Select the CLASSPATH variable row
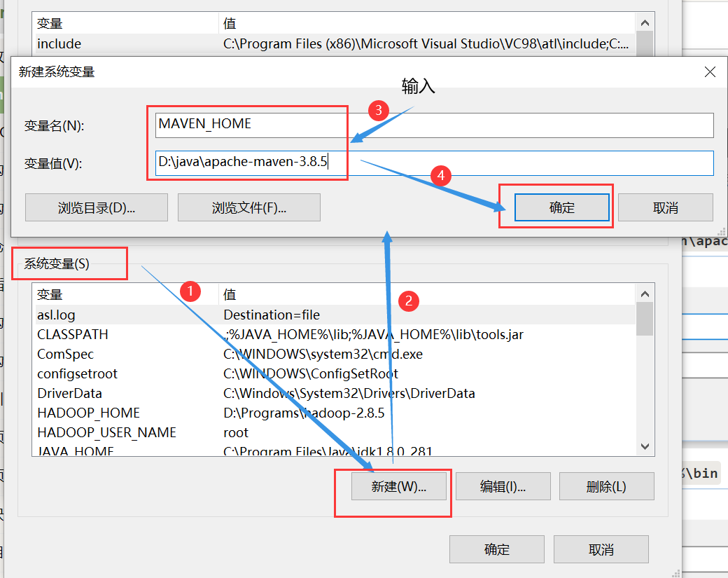The height and width of the screenshot is (578, 728). coord(335,334)
